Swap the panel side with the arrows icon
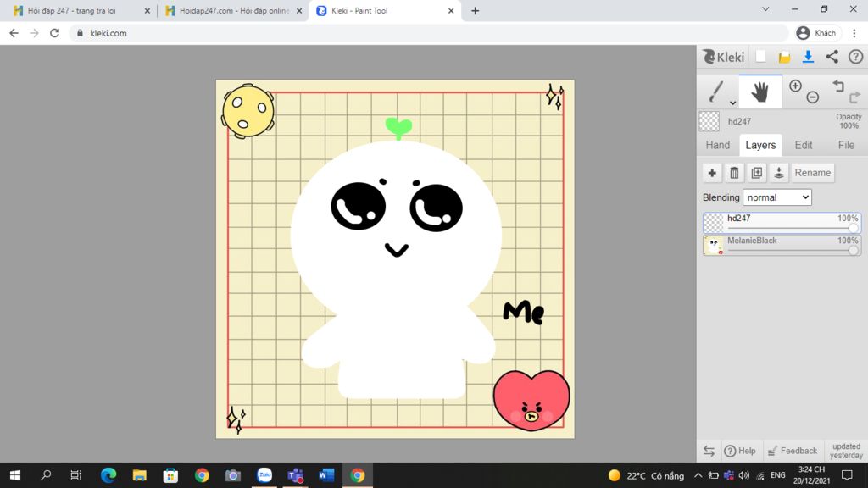 click(x=709, y=451)
